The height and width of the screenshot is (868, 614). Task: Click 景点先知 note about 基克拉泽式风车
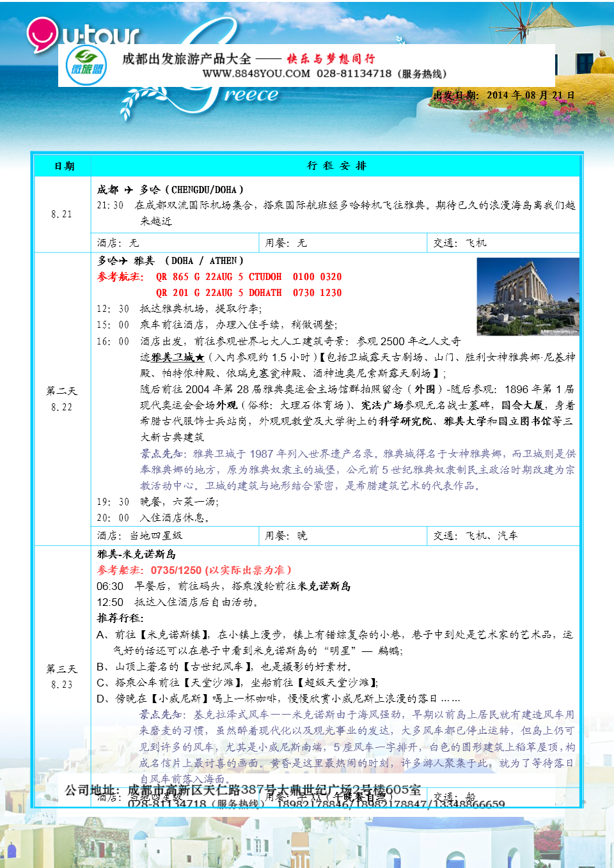(x=358, y=747)
